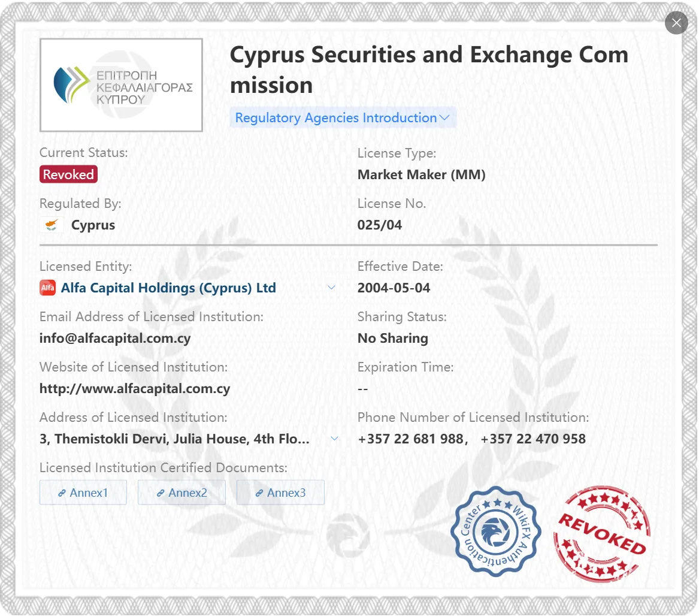Select phone number +357 22 681 988
Viewport: 699px width, 616px height.
(x=410, y=439)
